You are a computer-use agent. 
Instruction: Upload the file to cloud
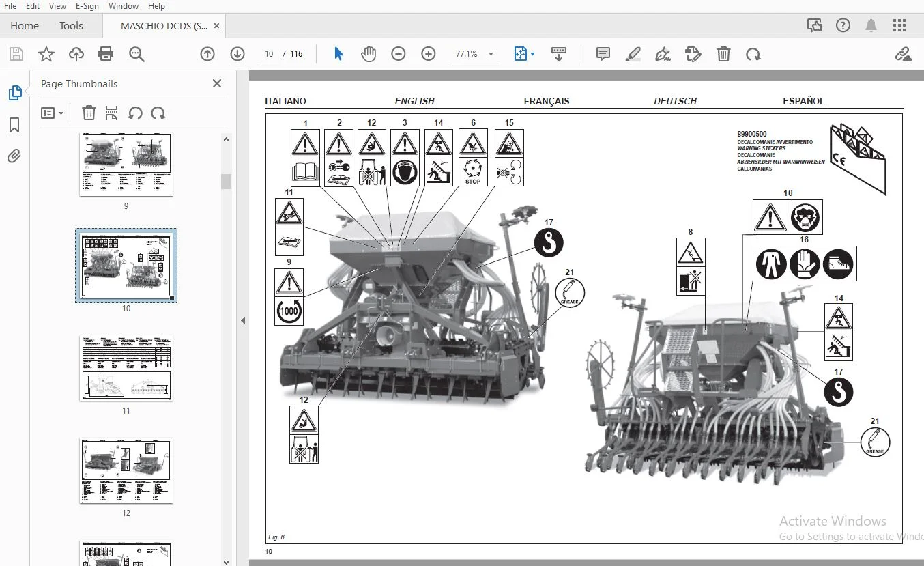pos(76,54)
